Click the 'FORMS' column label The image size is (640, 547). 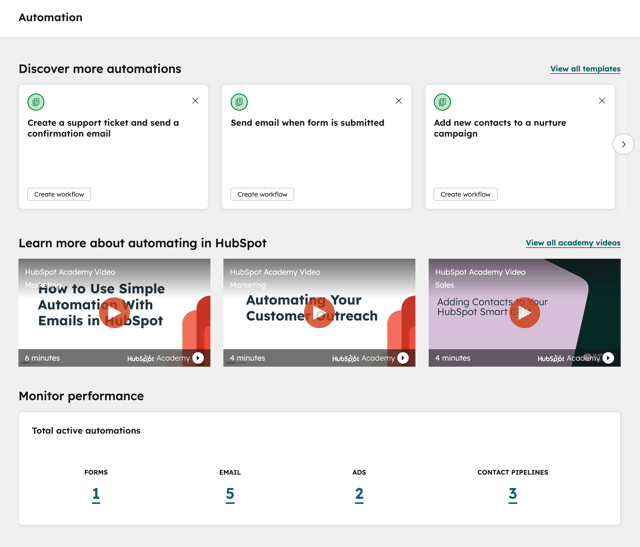click(x=96, y=472)
